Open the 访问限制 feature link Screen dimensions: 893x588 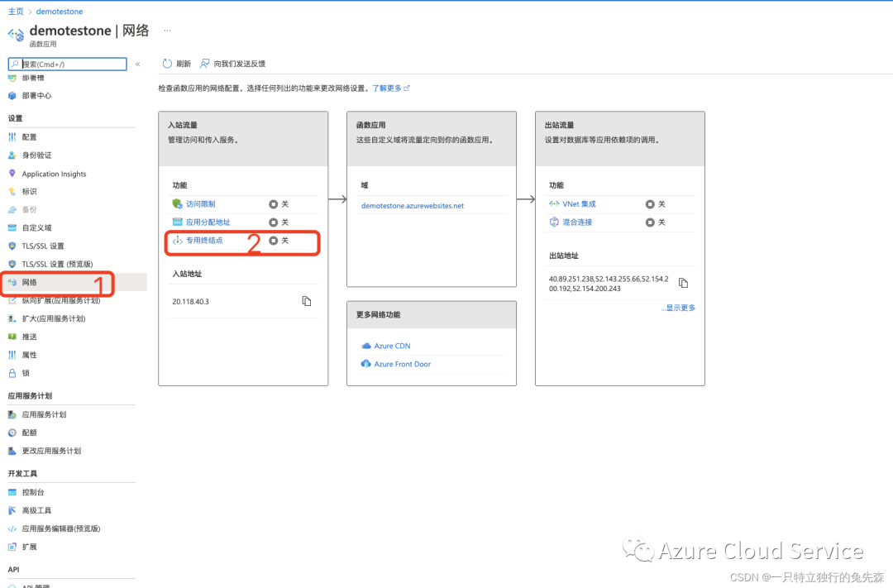click(200, 204)
